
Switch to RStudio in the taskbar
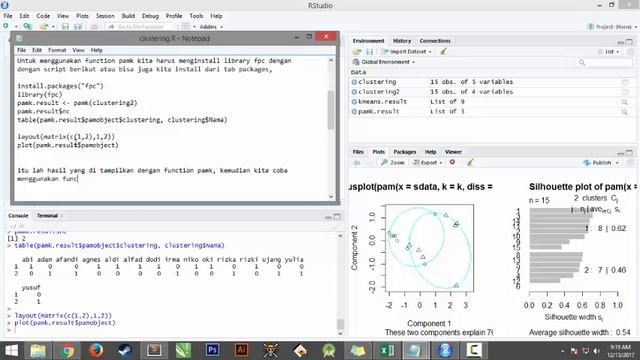pyautogui.click(x=445, y=350)
